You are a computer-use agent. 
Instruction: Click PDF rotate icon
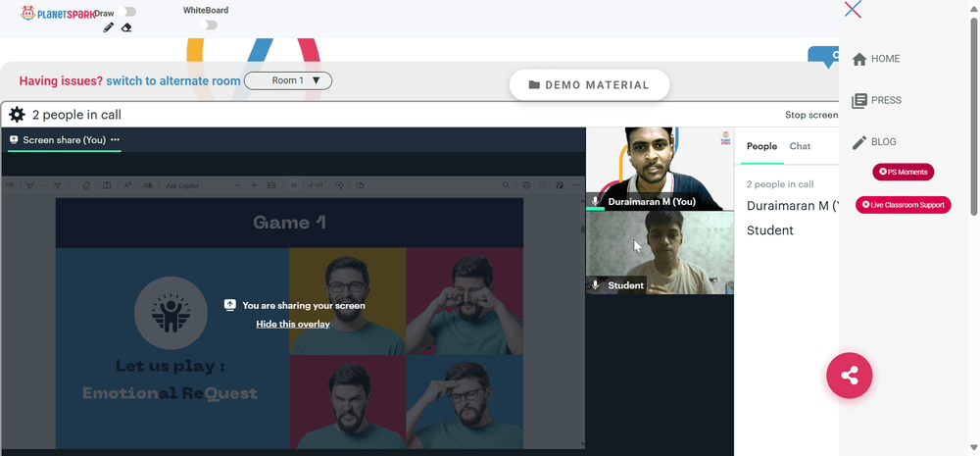coord(339,185)
